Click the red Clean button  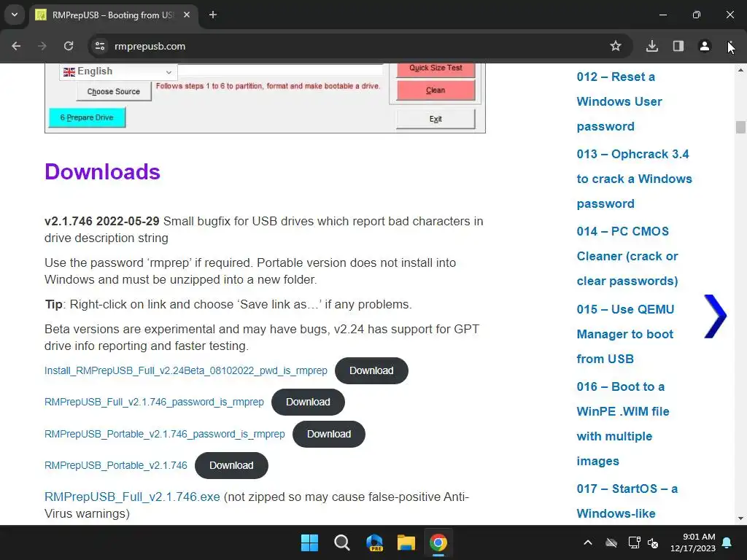436,90
